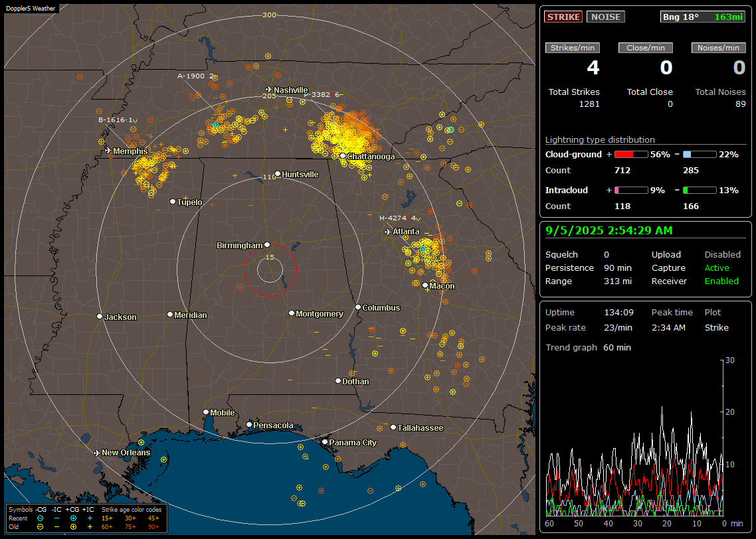756x539 pixels.
Task: Click the Old -CG legend symbol
Action: pos(41,527)
